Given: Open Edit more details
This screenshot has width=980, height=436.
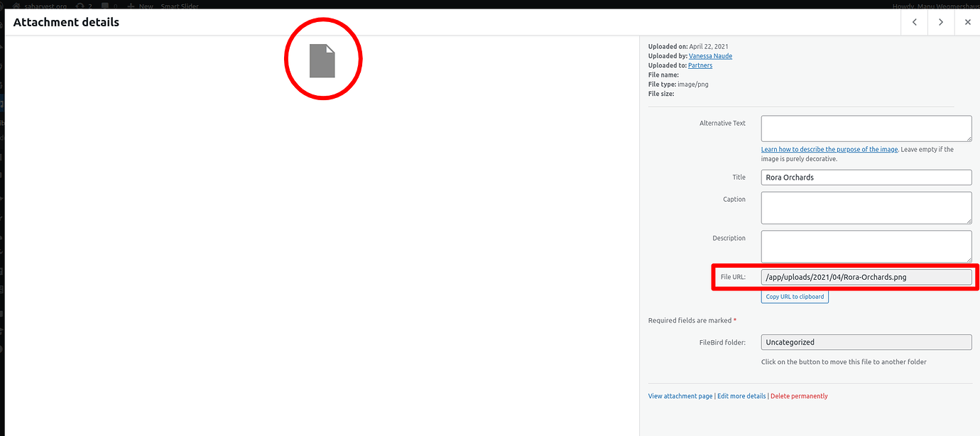Looking at the screenshot, I should coord(741,396).
